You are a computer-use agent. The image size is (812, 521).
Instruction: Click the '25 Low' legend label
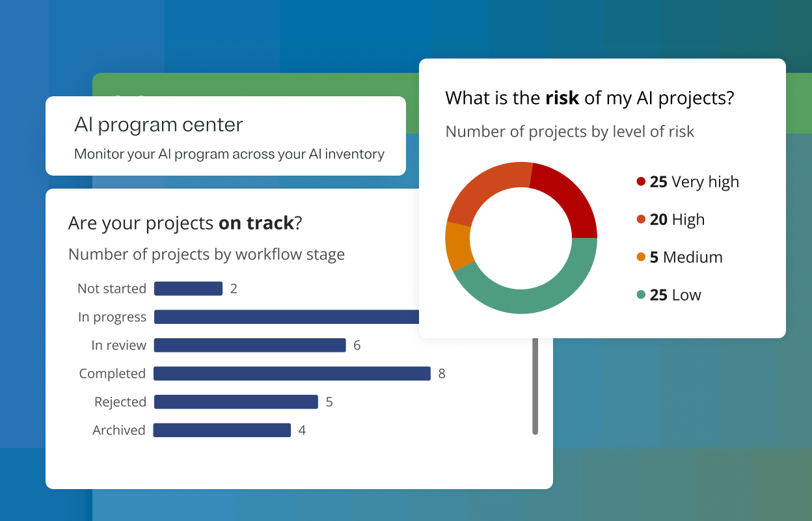pos(675,295)
